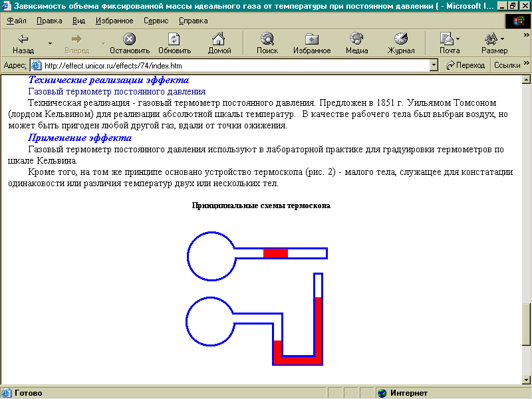
Task: Open the Избранное toolbar favorites panel
Action: (x=312, y=43)
